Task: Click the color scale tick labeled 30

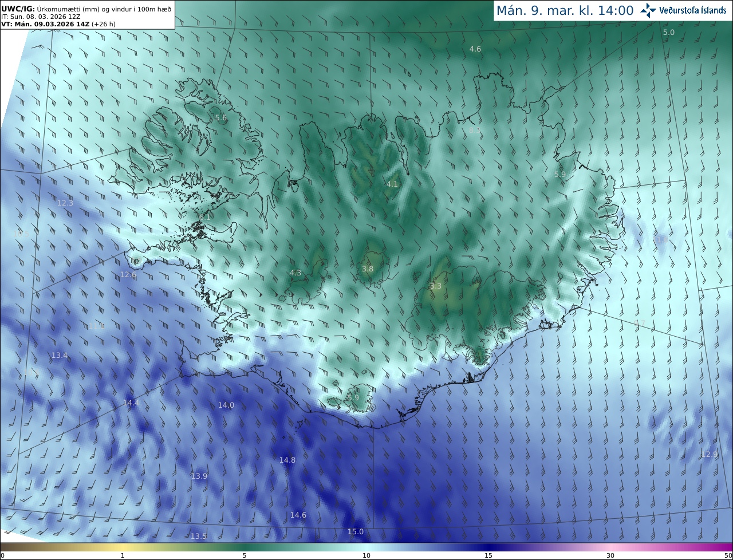Action: click(x=610, y=556)
